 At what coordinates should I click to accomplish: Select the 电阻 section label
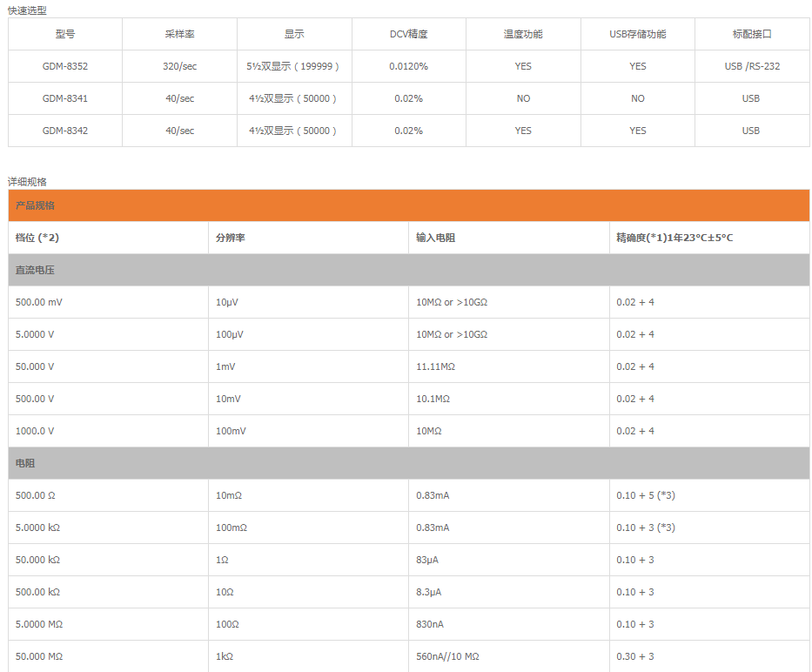(x=25, y=463)
